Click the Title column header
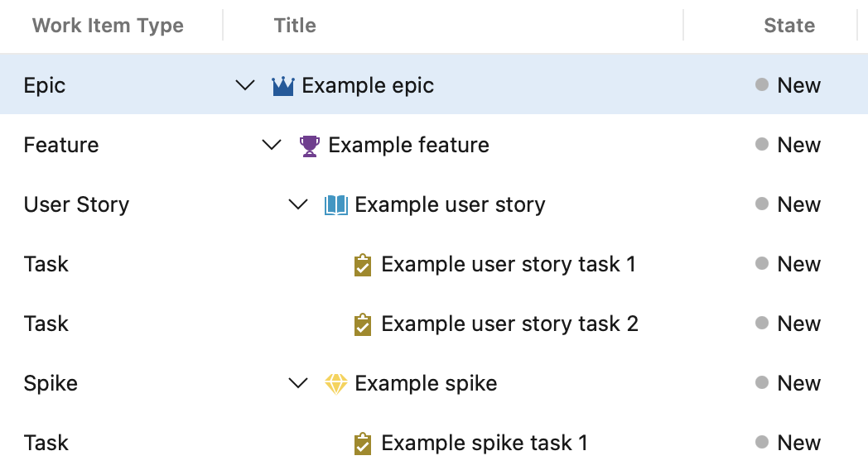The width and height of the screenshot is (868, 475). point(295,26)
